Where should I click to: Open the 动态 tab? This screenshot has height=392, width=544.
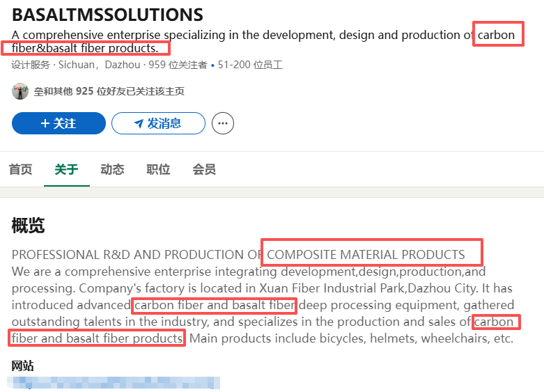[x=112, y=169]
